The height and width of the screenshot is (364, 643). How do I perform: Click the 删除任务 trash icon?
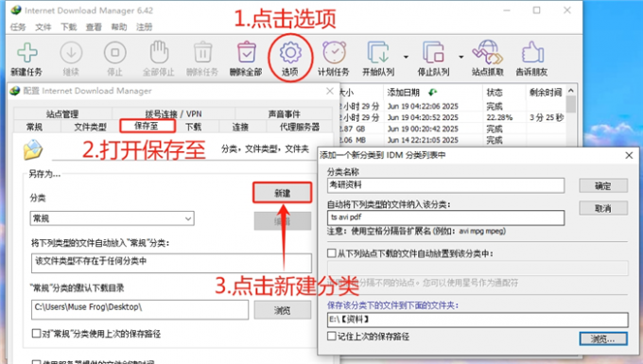click(202, 53)
